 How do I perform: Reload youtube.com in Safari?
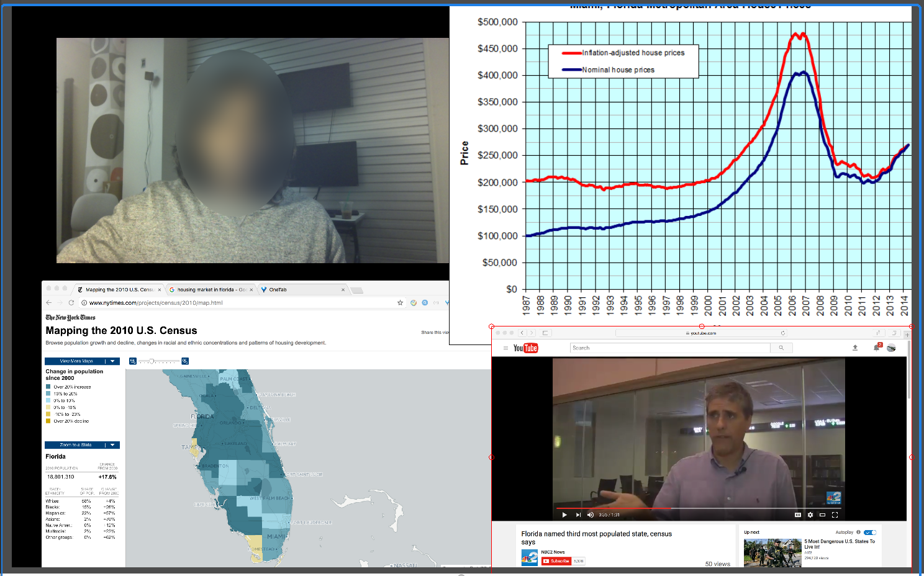783,333
